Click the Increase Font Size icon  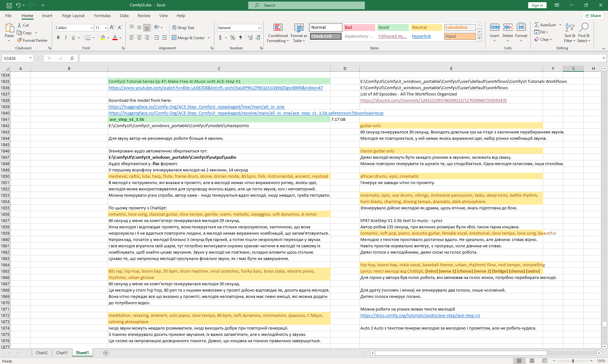112,28
